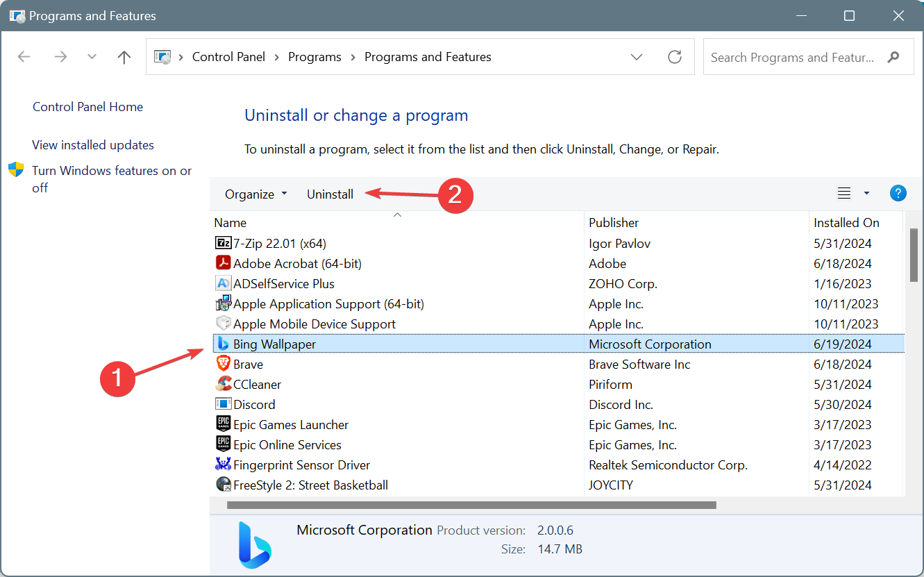Click the change view icon
Screen dimensions: 924x577
click(x=844, y=194)
